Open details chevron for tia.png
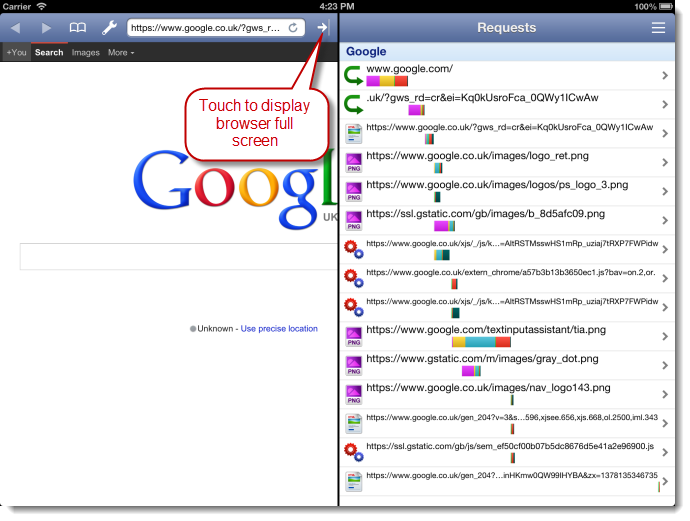690x521 pixels. point(665,337)
